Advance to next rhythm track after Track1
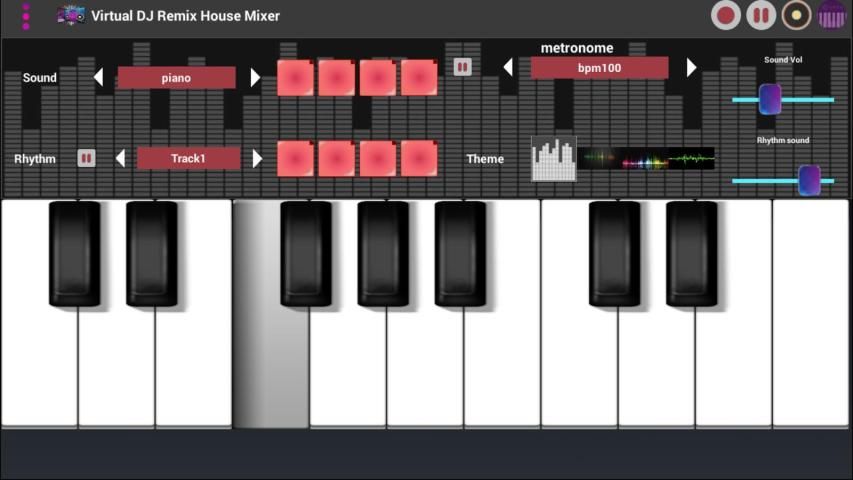The height and width of the screenshot is (480, 853). click(257, 158)
